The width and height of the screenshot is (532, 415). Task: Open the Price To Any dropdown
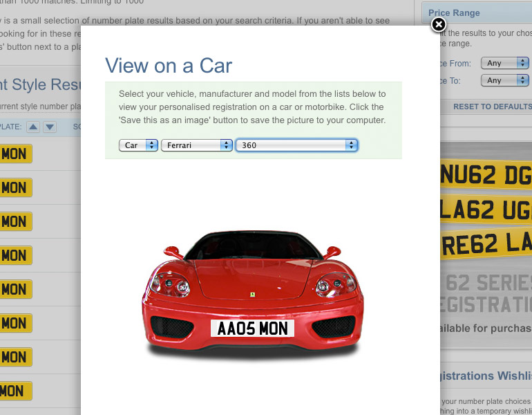tap(504, 80)
